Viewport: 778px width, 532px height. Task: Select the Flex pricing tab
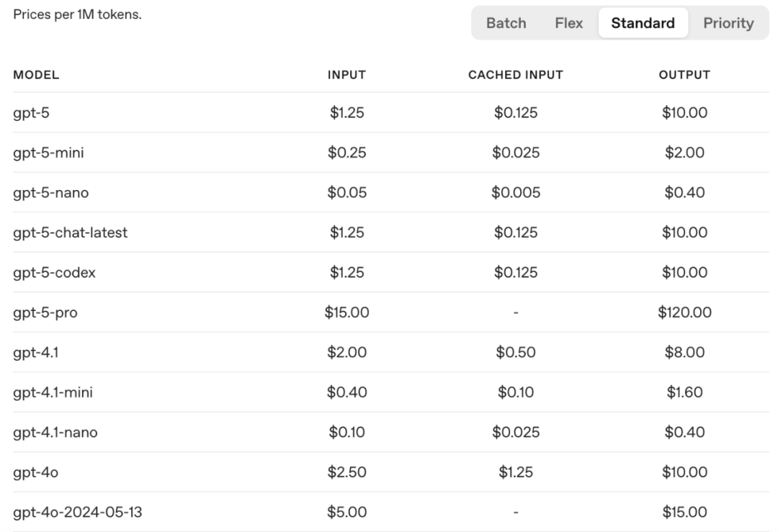[569, 23]
